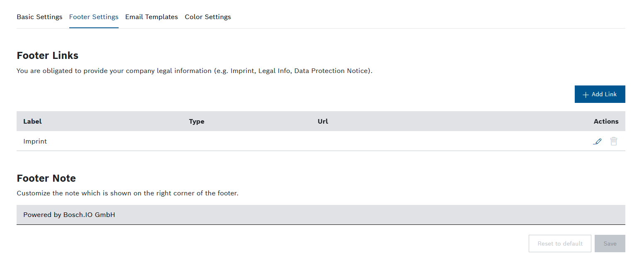Image resolution: width=644 pixels, height=268 pixels.
Task: Click the Actions column header
Action: tap(606, 122)
